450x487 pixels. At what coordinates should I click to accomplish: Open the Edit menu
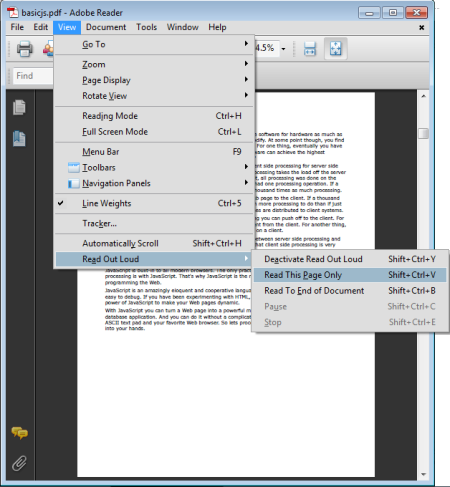click(x=41, y=27)
